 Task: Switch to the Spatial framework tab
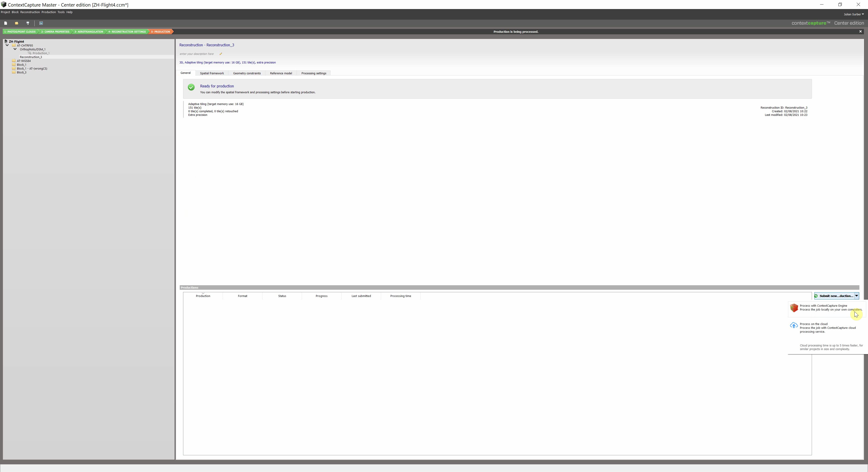212,73
